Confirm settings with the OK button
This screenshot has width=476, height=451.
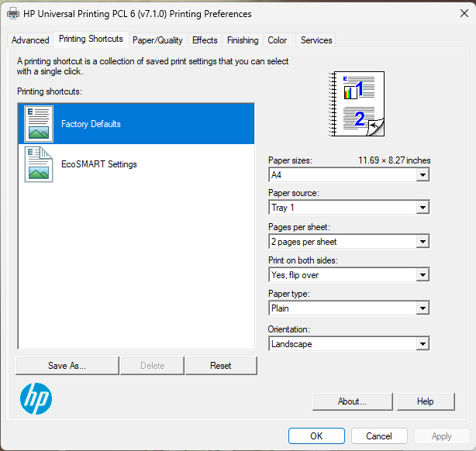(316, 436)
